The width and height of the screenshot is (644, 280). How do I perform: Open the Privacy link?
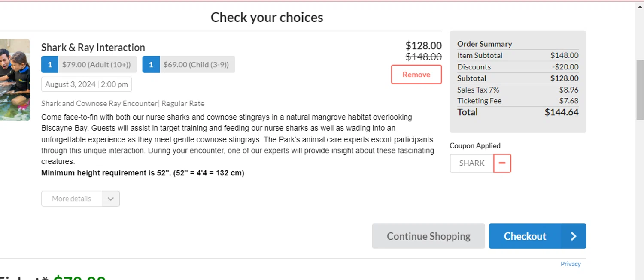(x=571, y=264)
